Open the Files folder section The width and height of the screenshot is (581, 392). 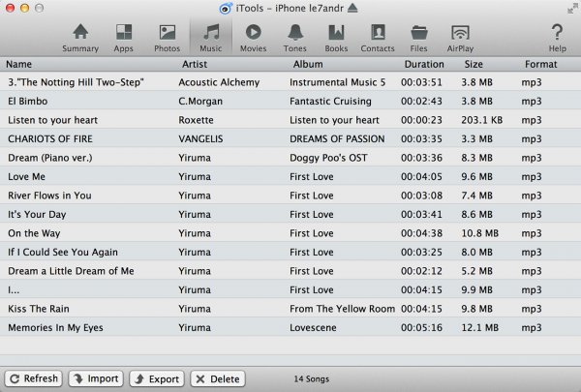419,38
